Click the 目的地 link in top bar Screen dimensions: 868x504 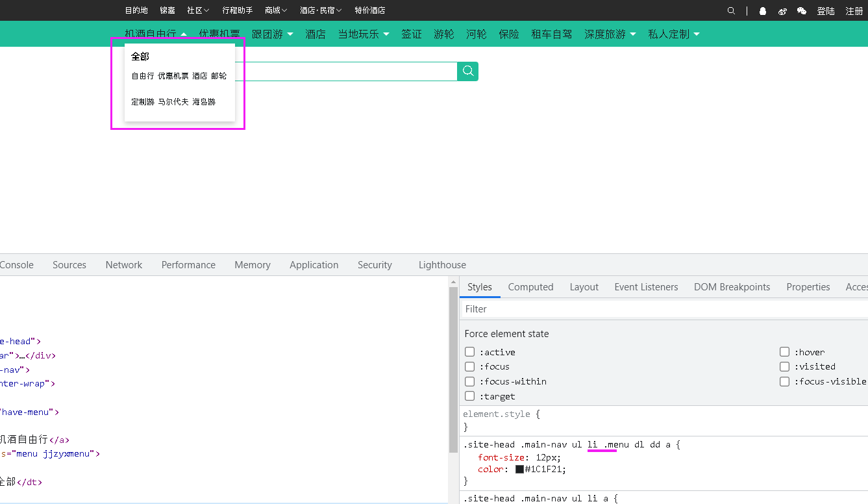[x=136, y=10]
